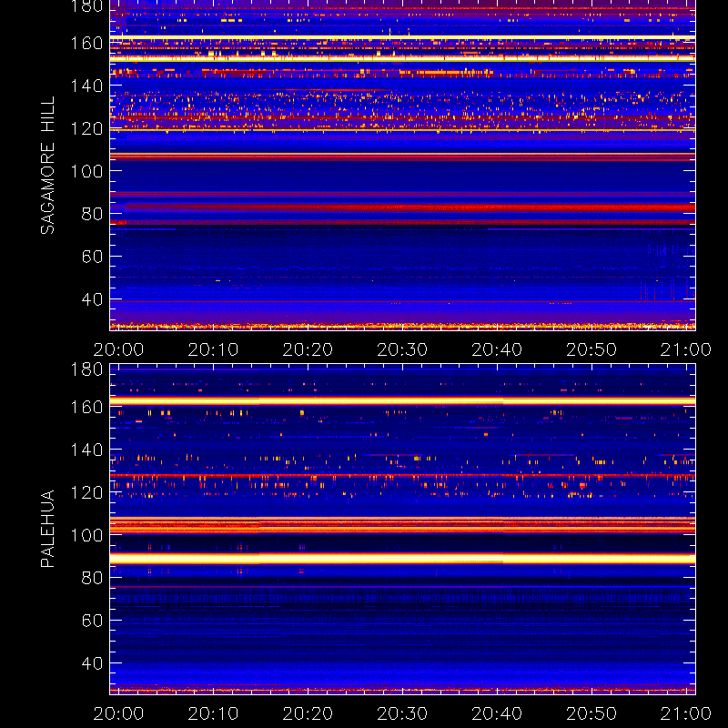
Task: Click inside the Palehua spectrogram plot
Action: (x=402, y=530)
